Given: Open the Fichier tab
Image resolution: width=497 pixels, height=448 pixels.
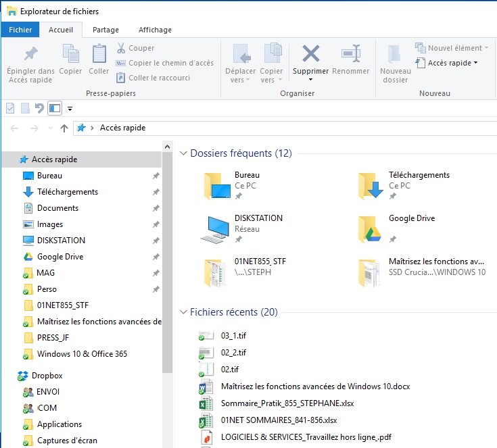Looking at the screenshot, I should tap(20, 30).
